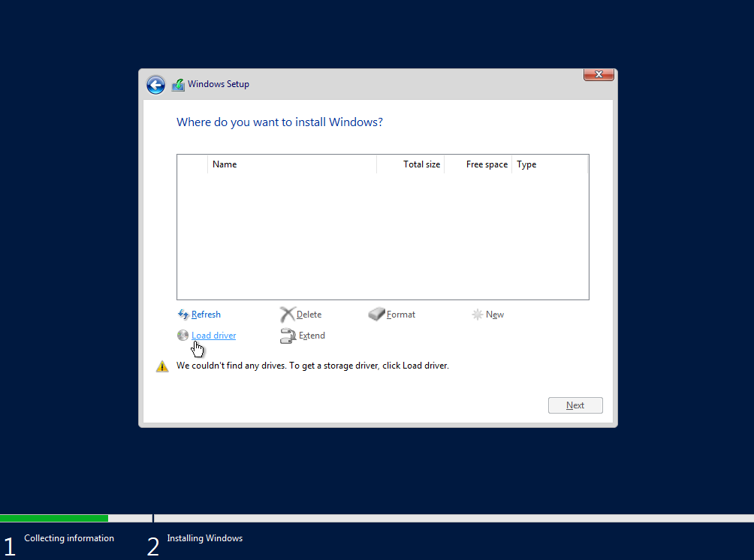The image size is (754, 560).
Task: Click the Refresh link
Action: tap(206, 315)
